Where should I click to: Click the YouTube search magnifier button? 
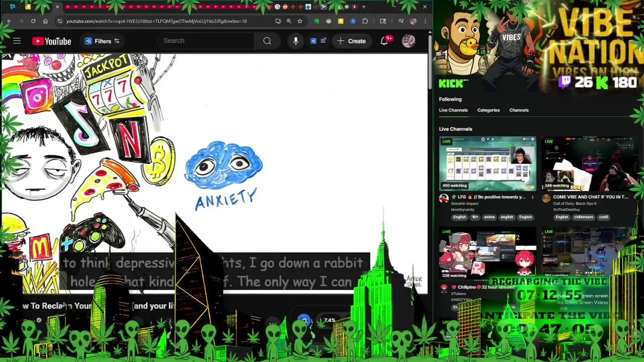pyautogui.click(x=267, y=41)
